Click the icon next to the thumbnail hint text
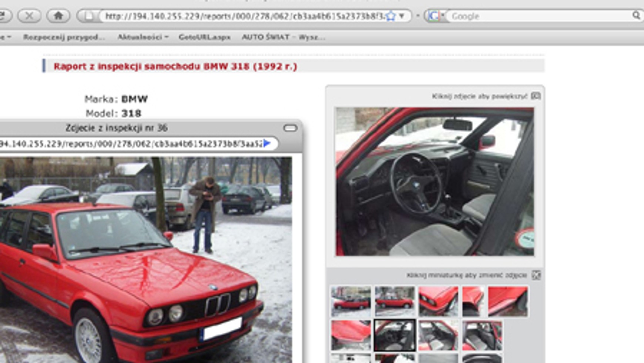 click(x=536, y=275)
